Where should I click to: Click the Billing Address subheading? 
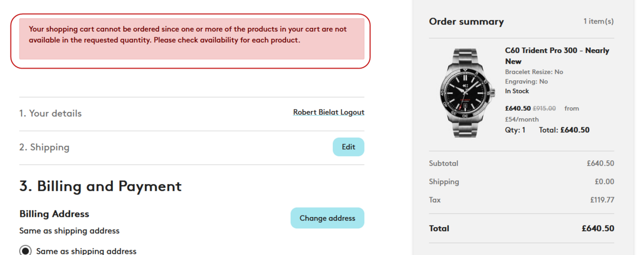54,214
